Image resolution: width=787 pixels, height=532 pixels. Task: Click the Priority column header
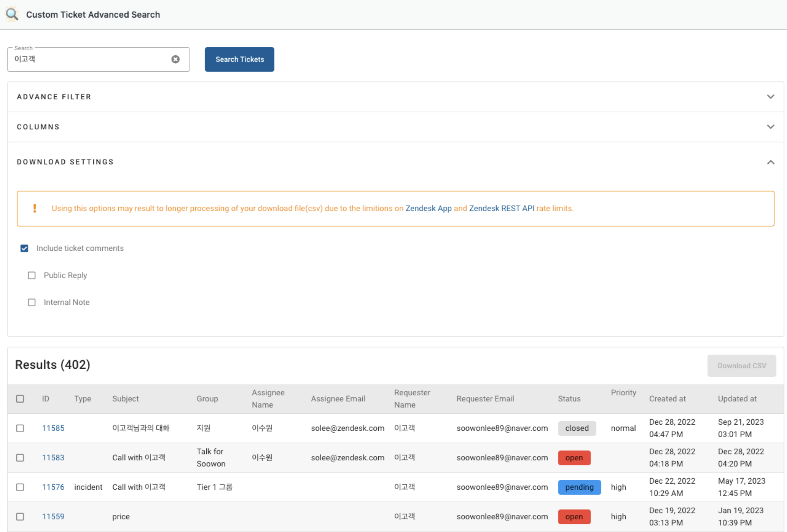[x=623, y=393]
